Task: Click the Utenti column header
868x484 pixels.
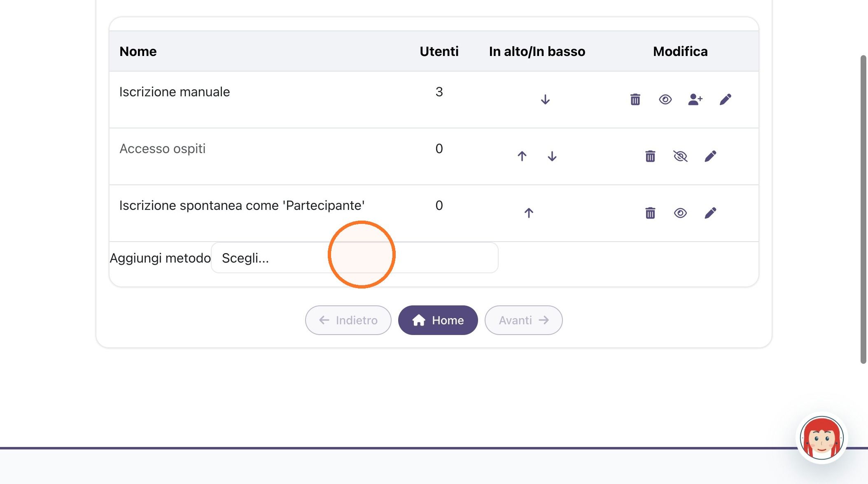Action: [439, 51]
